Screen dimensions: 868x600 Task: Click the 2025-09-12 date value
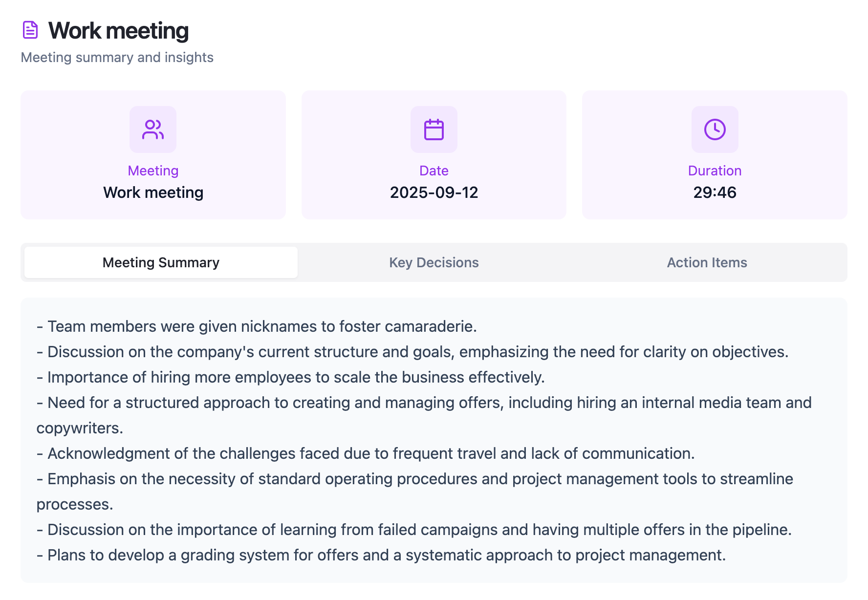[x=434, y=193]
